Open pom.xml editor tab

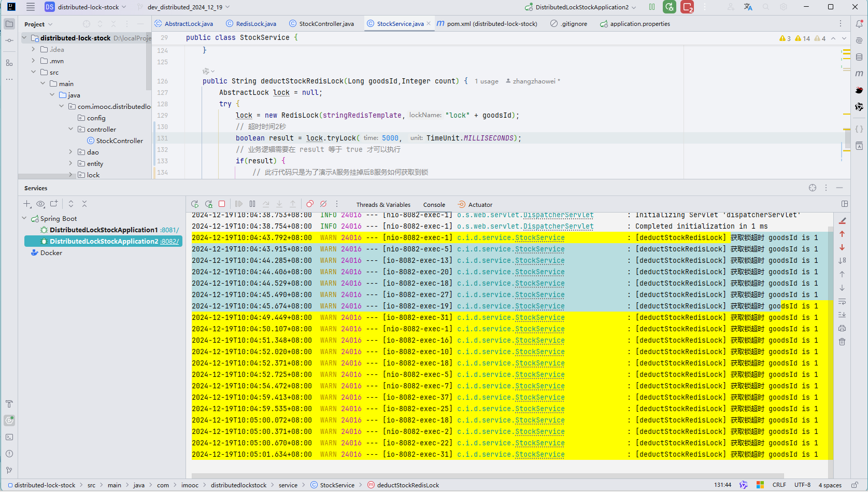[x=487, y=24]
